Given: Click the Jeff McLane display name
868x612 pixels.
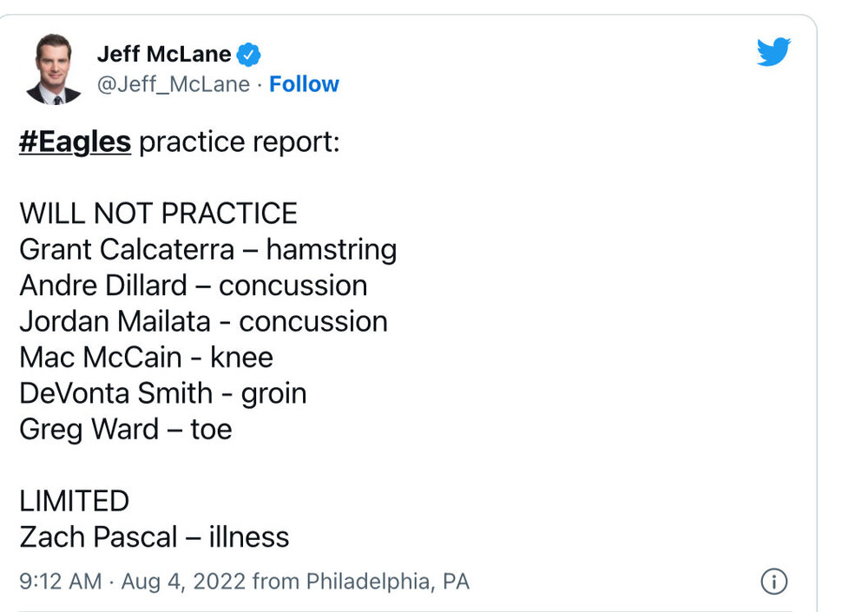Looking at the screenshot, I should point(164,54).
